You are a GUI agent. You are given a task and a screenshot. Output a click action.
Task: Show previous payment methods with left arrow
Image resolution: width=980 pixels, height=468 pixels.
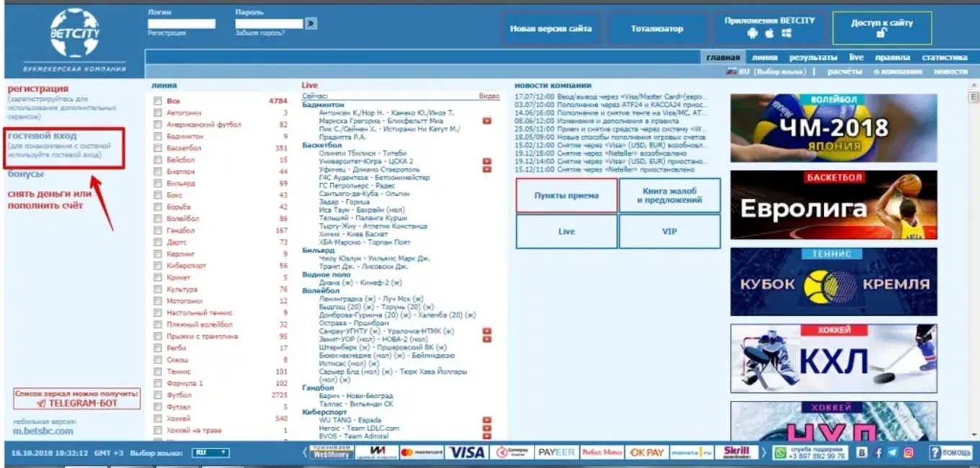305,453
